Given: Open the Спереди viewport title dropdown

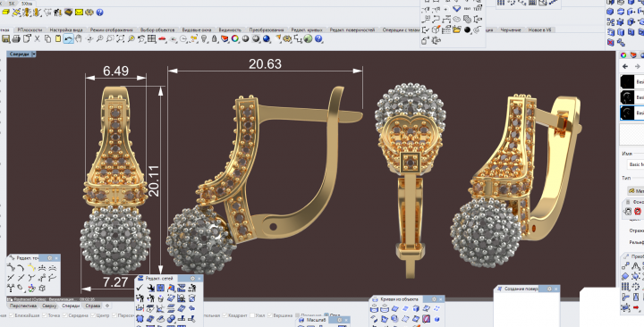Looking at the screenshot, I should coord(34,54).
